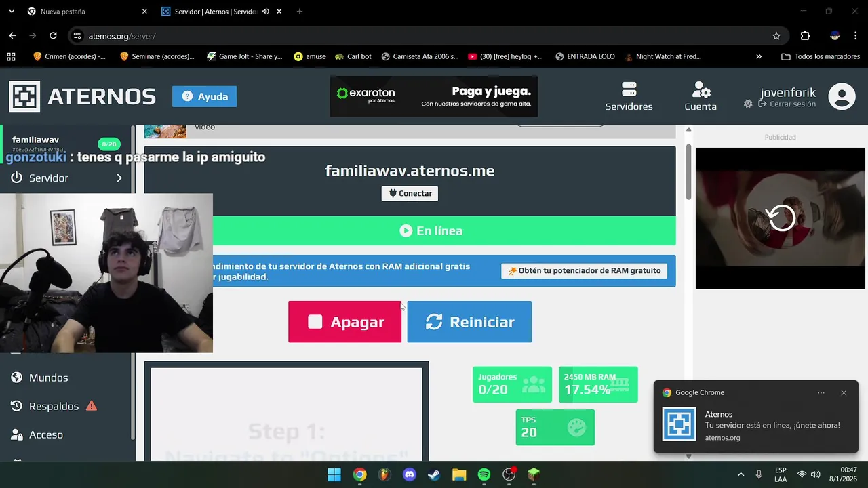Open a new browser tab
The width and height of the screenshot is (868, 488).
pyautogui.click(x=300, y=12)
